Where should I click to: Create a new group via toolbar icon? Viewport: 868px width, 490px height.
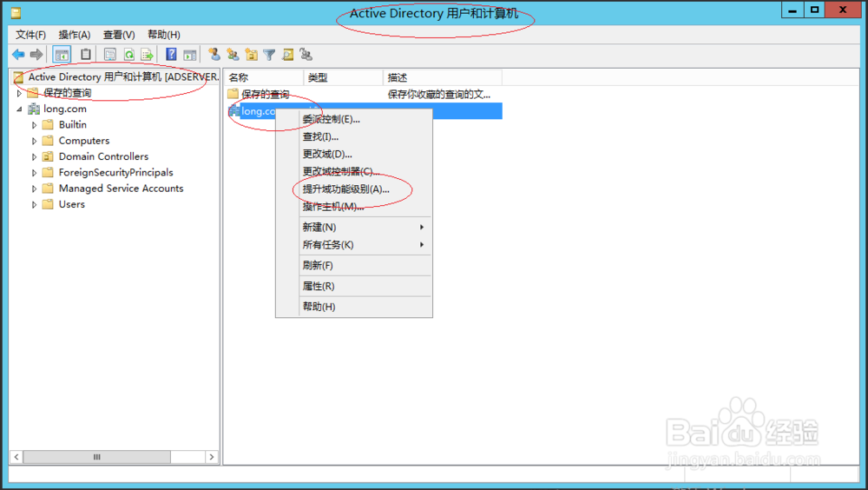[x=233, y=55]
